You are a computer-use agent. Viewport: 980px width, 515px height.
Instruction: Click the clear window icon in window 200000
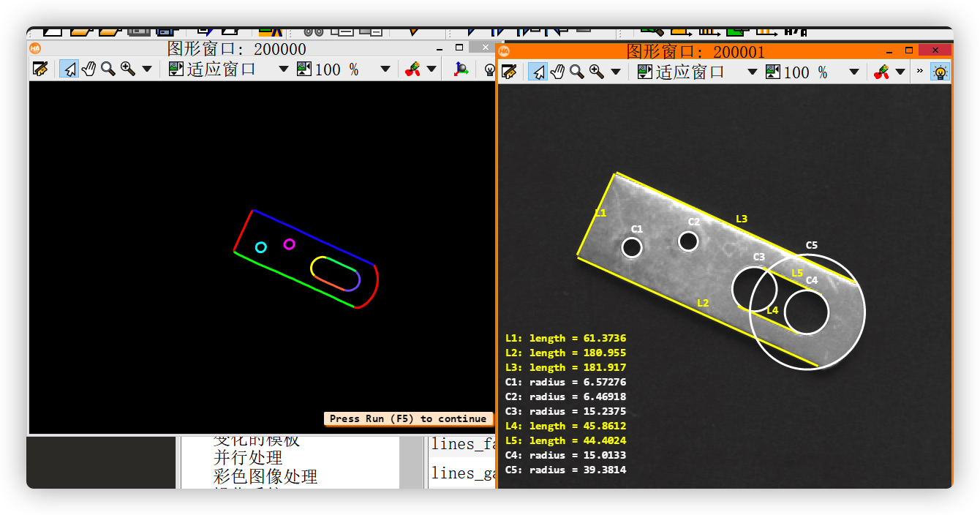click(40, 69)
